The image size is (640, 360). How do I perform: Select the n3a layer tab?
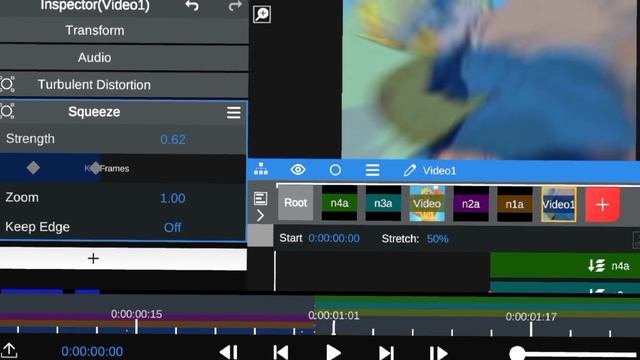[383, 203]
